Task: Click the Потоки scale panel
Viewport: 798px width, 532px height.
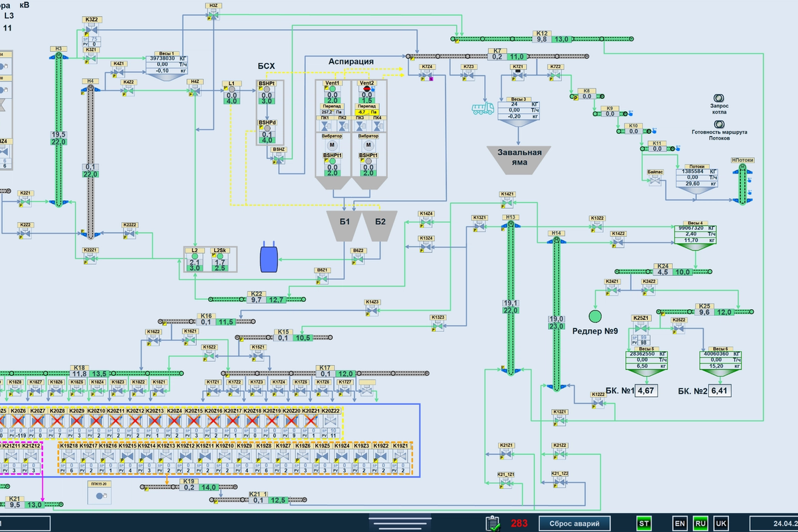Action: [697, 180]
